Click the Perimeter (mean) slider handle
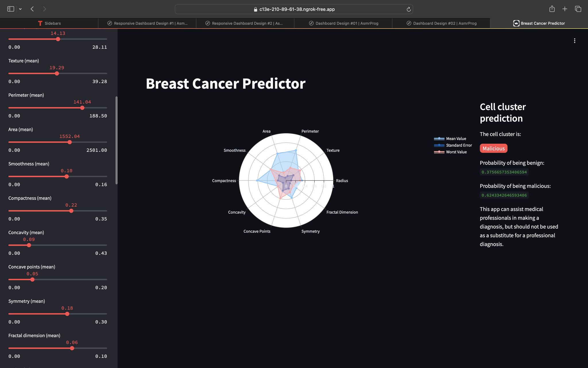 coord(82,108)
